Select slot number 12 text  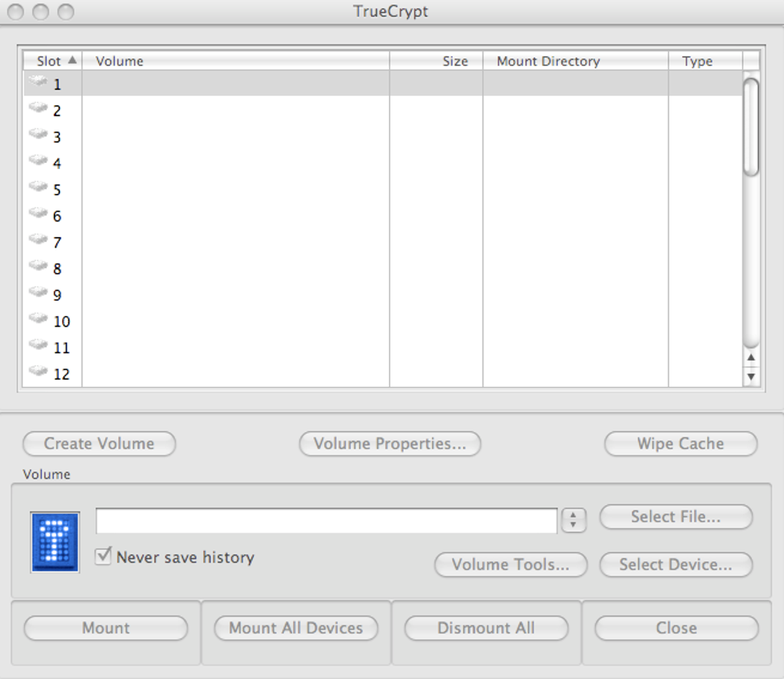click(x=61, y=374)
